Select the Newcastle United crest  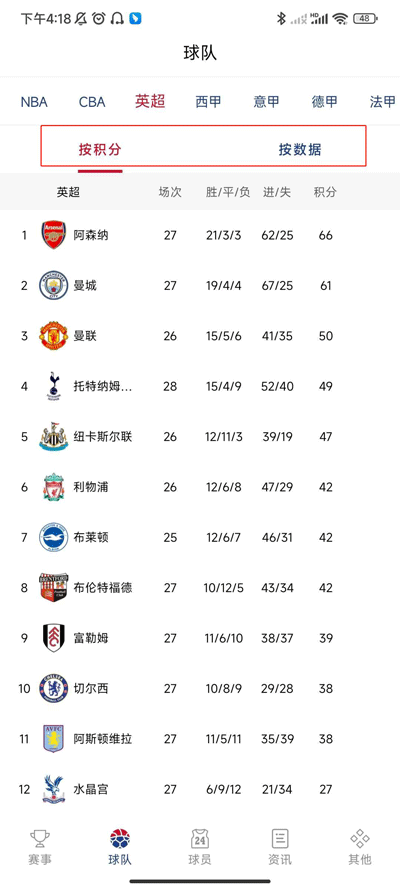pyautogui.click(x=54, y=437)
